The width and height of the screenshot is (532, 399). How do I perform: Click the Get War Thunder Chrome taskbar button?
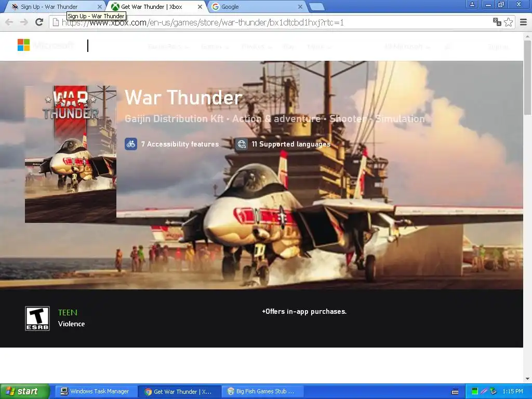179,392
